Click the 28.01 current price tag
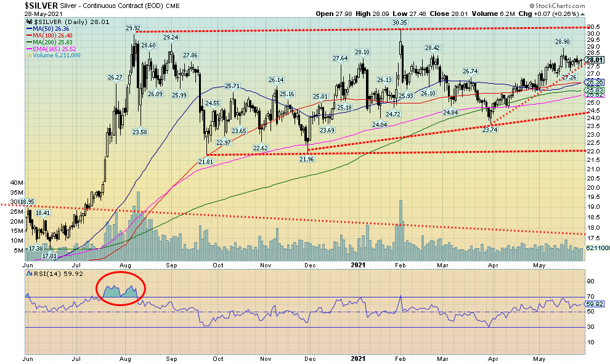The image size is (610, 364). (594, 60)
